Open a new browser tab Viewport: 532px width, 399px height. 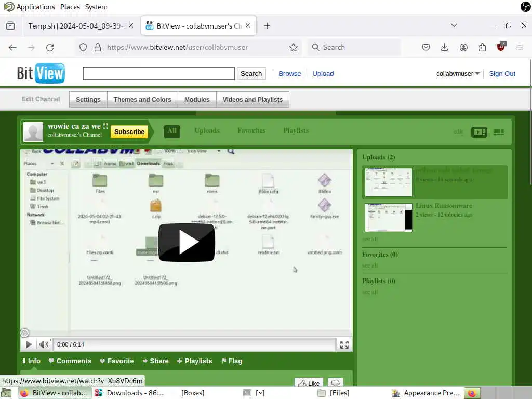point(267,26)
